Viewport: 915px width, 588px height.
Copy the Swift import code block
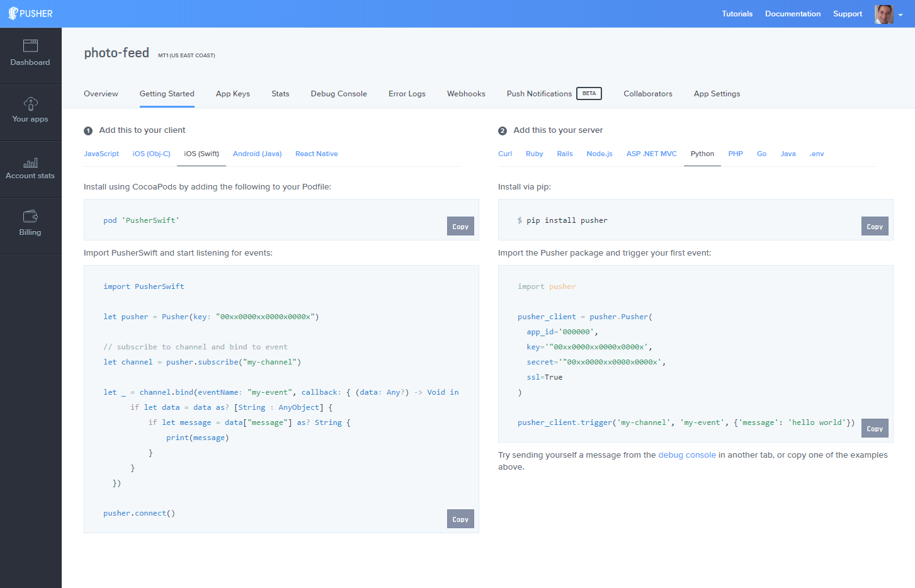tap(460, 519)
